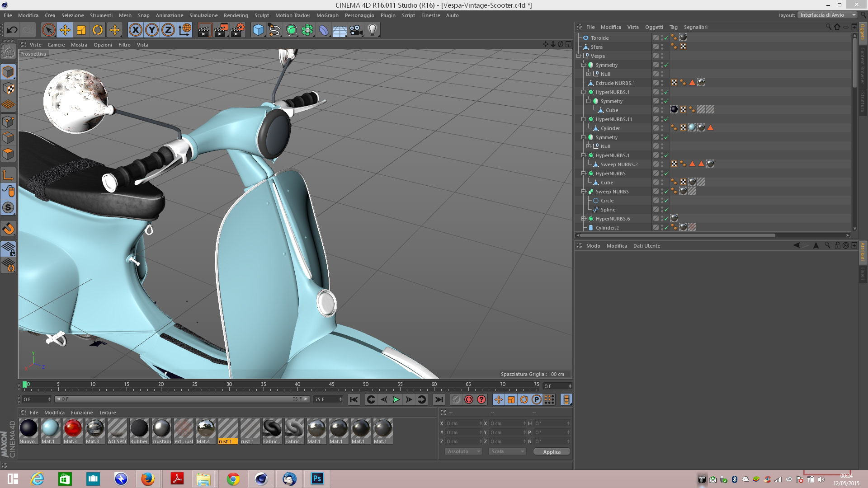The image size is (868, 488).
Task: Switch coordinate system world/object icon
Action: [185, 30]
